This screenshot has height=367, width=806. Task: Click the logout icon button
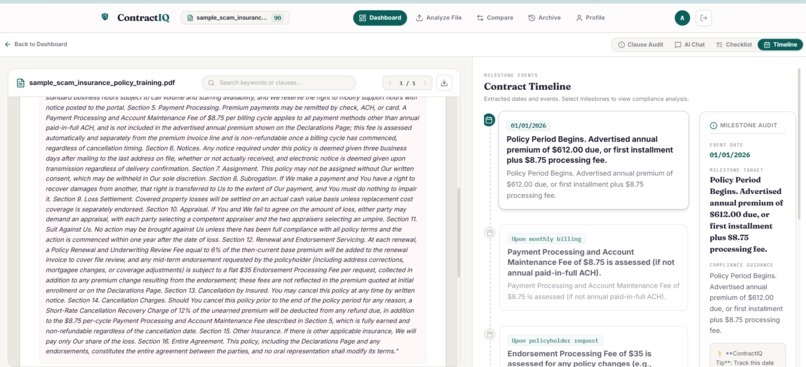[704, 18]
